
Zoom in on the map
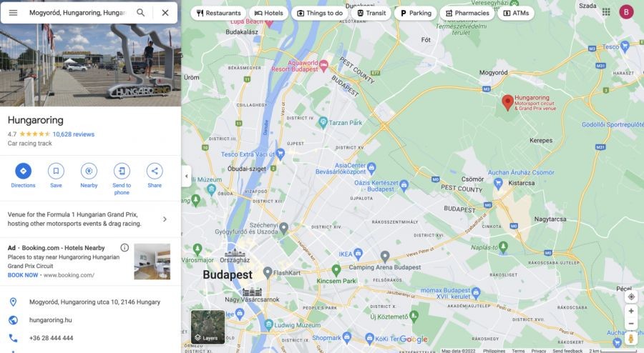click(631, 311)
